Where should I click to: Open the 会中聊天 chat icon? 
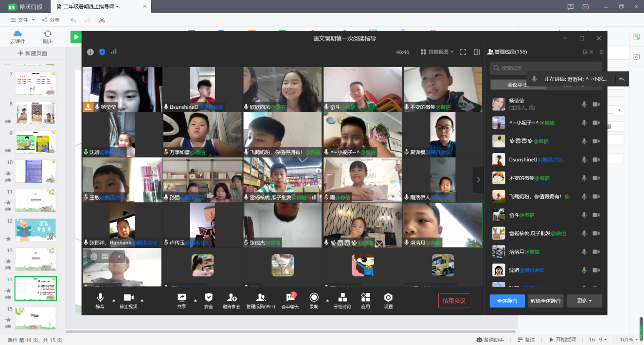pos(290,297)
